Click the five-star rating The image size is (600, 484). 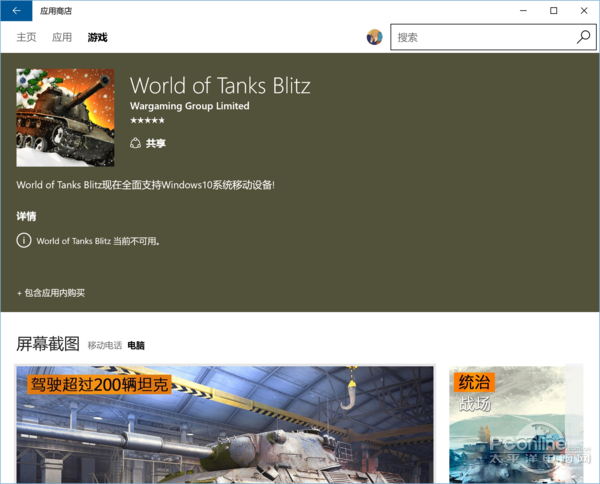(147, 121)
